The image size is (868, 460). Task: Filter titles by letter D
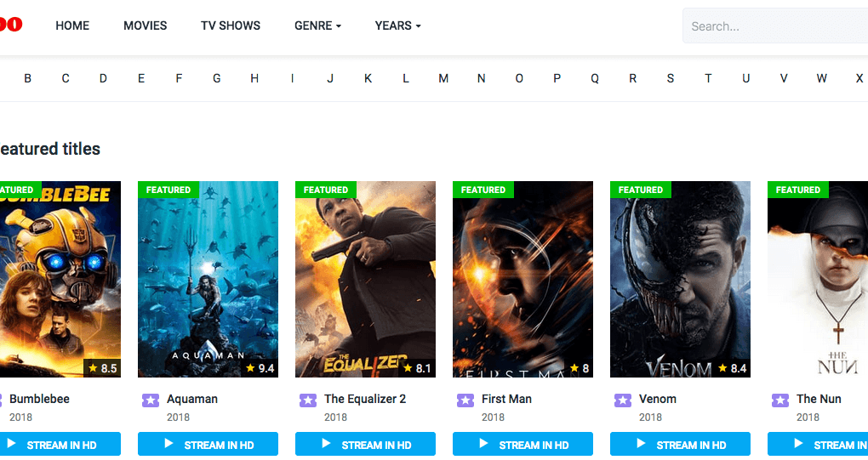click(x=103, y=78)
